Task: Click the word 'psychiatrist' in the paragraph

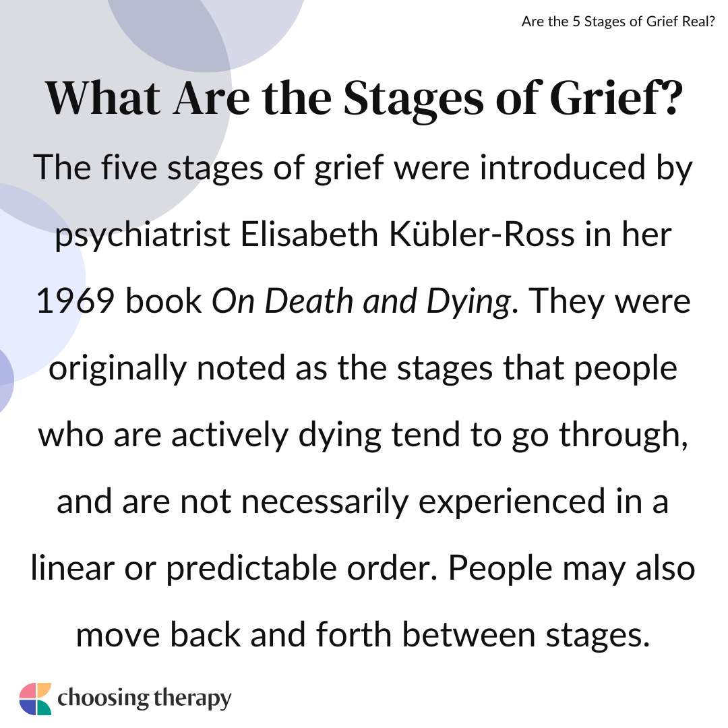Action: 142,236
